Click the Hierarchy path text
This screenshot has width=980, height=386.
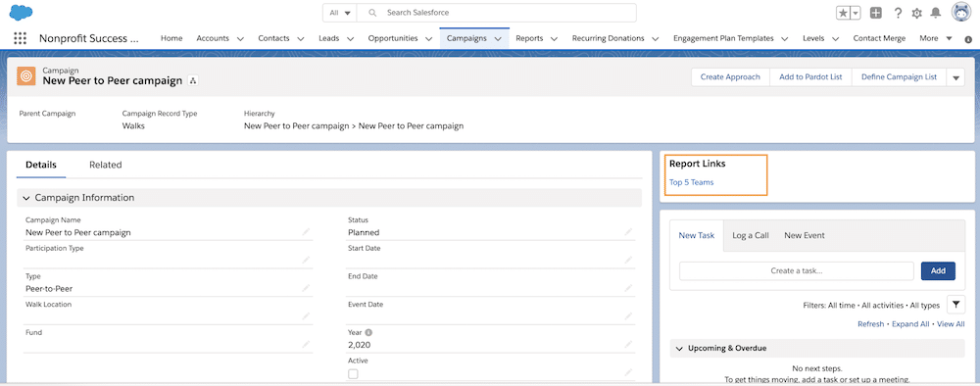[354, 125]
